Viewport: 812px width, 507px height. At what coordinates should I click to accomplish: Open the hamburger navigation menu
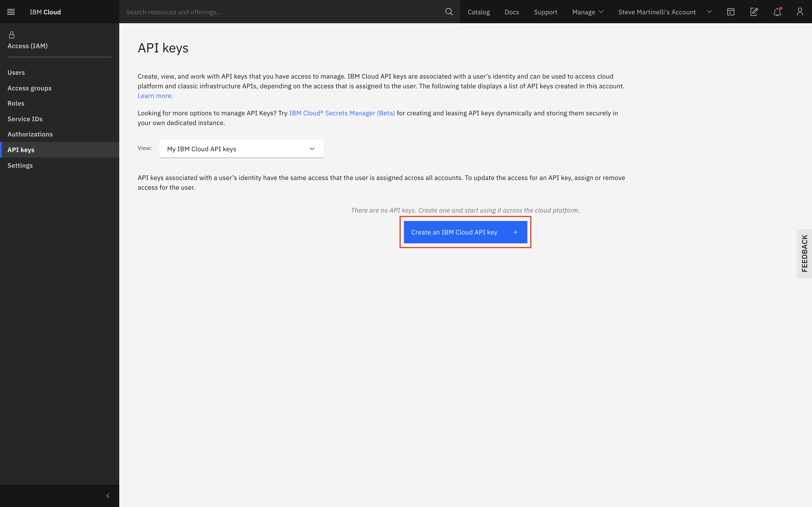pos(11,12)
